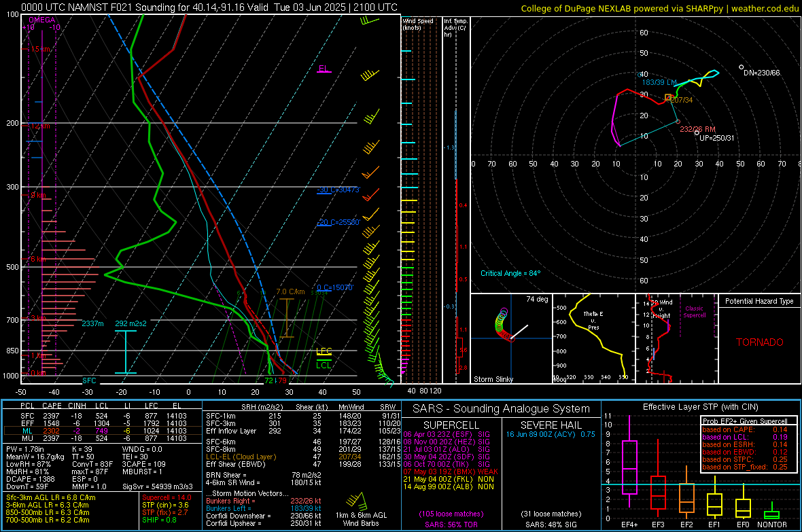Click the red TORNADO hazard text

(760, 342)
